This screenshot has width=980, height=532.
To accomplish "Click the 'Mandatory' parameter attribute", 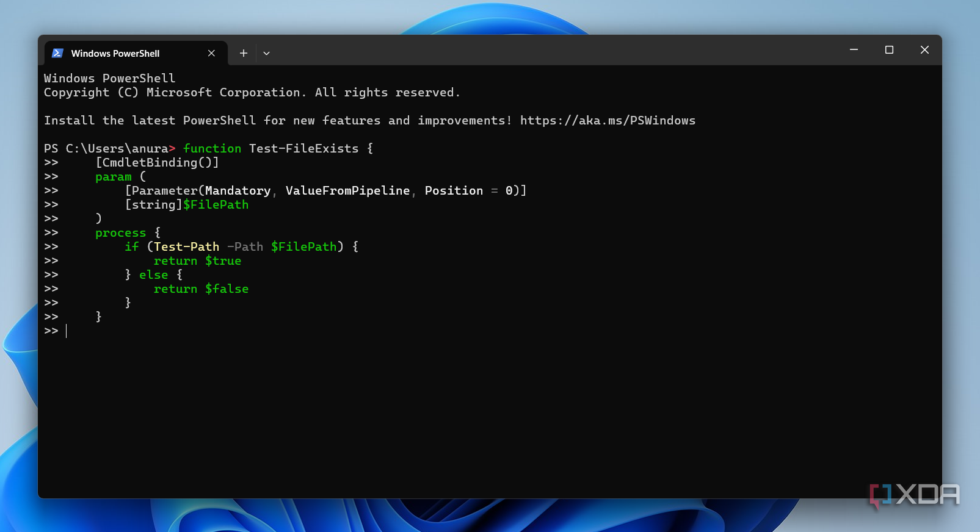I will (x=238, y=190).
